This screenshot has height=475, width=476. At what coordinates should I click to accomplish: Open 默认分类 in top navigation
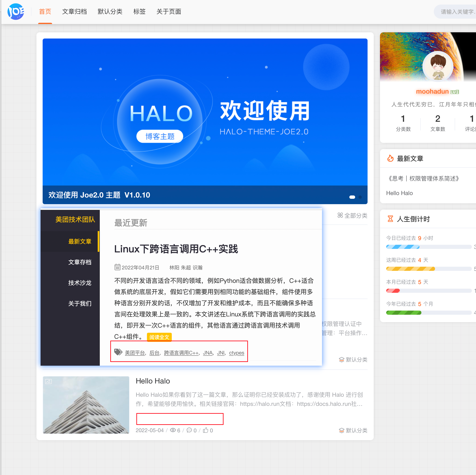point(110,12)
